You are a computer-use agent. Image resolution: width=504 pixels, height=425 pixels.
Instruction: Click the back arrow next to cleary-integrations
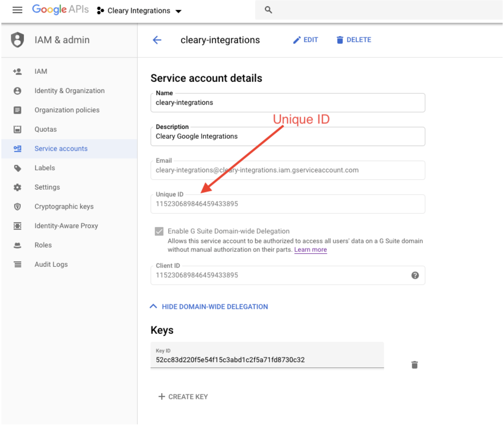157,40
